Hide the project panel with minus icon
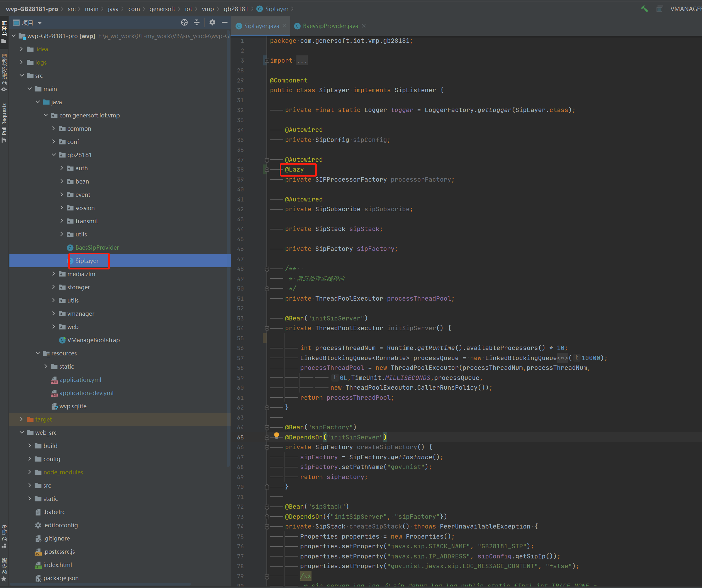Screen dimensions: 702x588 click(x=225, y=22)
